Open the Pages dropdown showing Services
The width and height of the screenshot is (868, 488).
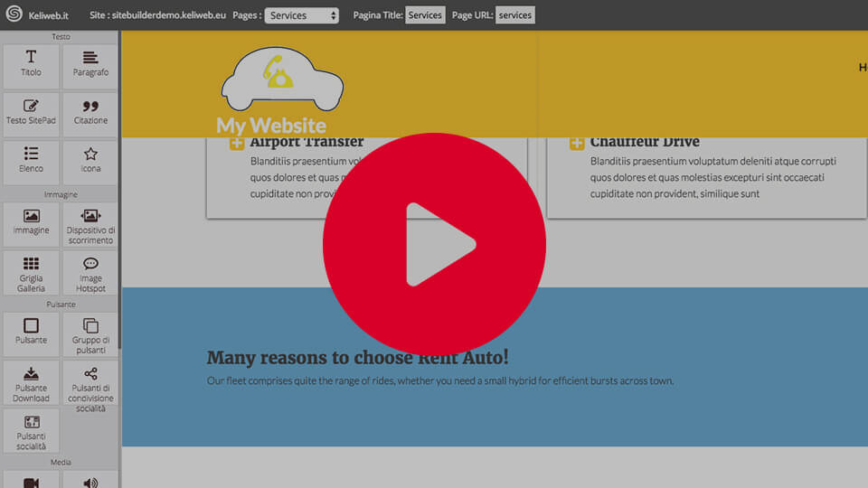point(301,15)
